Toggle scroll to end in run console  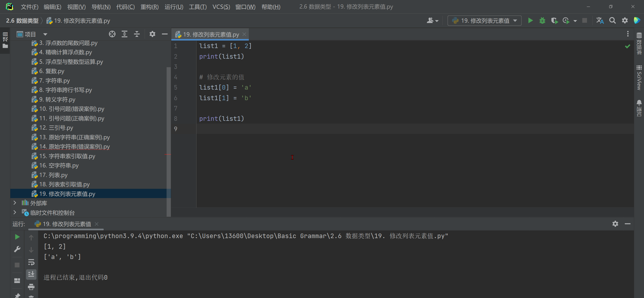(31, 274)
